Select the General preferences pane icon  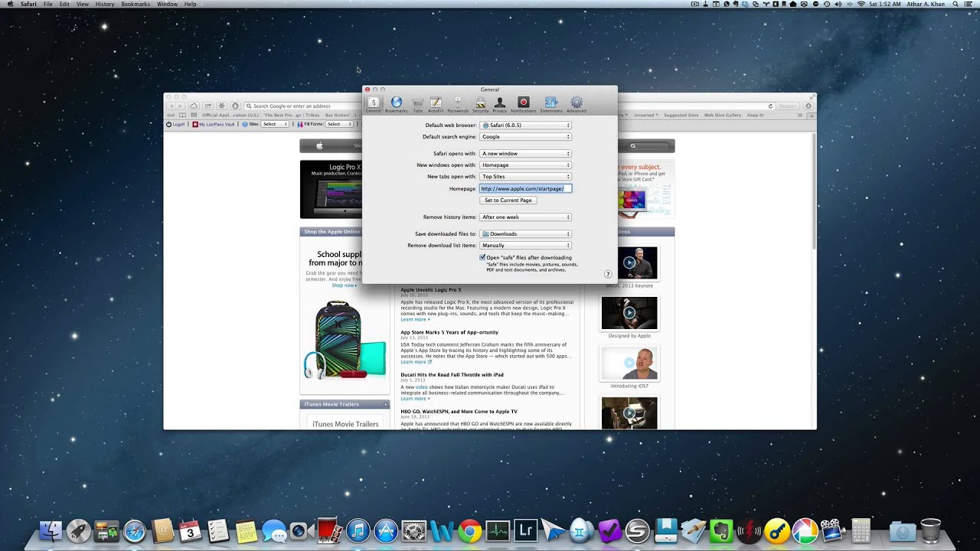373,105
